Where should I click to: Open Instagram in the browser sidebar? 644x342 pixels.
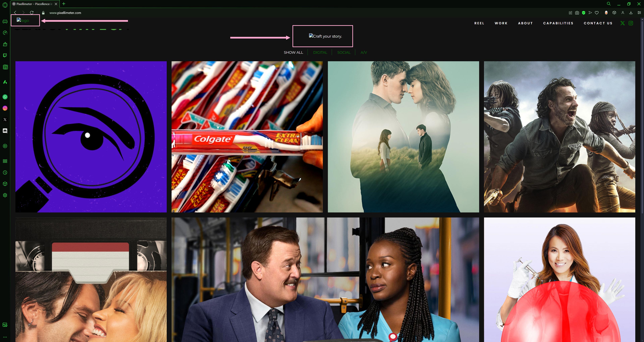(x=5, y=108)
